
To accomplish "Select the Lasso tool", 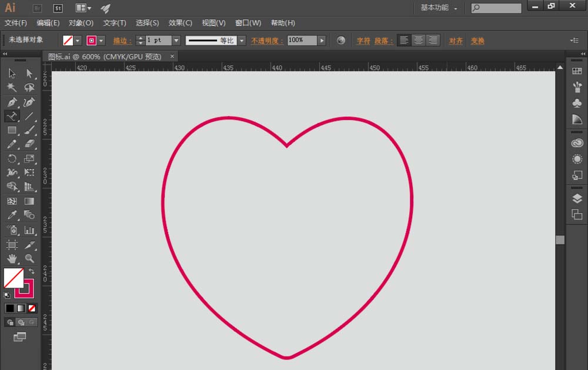I will click(29, 88).
